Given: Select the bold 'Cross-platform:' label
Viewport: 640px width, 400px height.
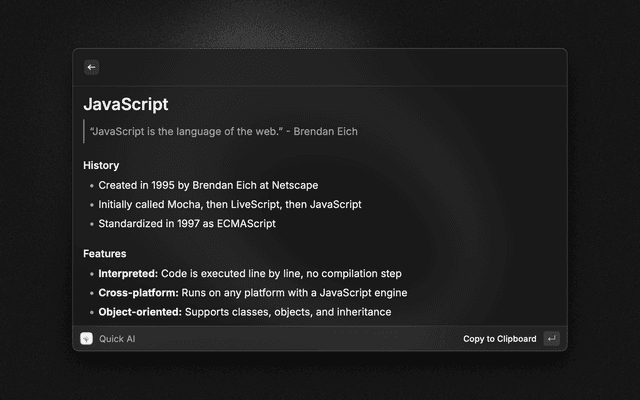Looking at the screenshot, I should tap(138, 292).
